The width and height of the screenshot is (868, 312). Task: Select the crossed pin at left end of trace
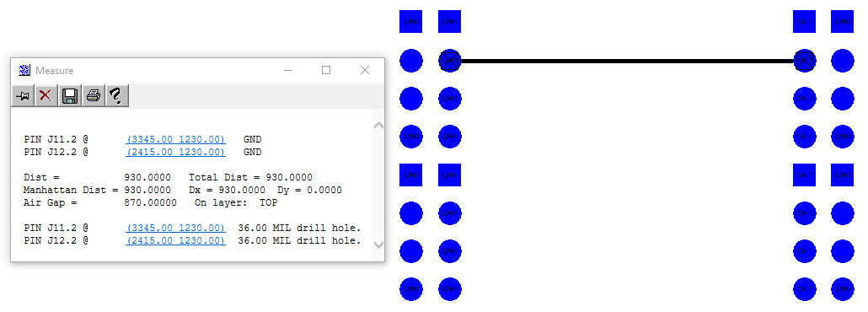point(449,61)
